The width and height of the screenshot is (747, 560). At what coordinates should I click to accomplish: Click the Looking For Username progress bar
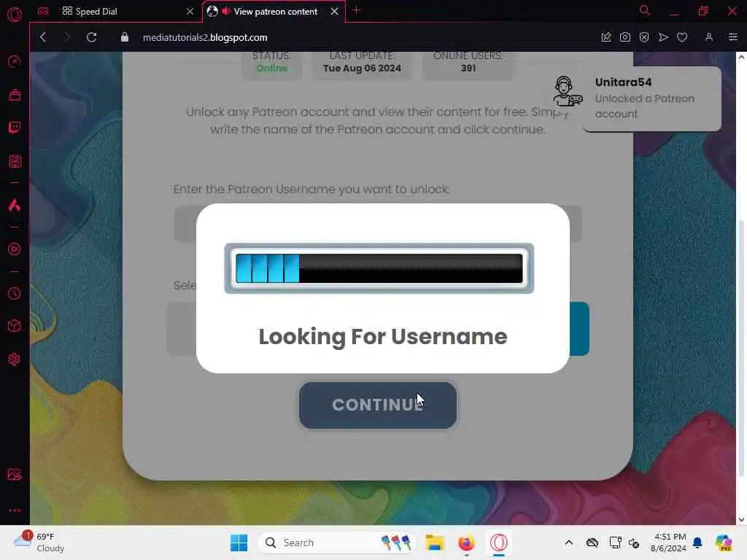(x=379, y=268)
